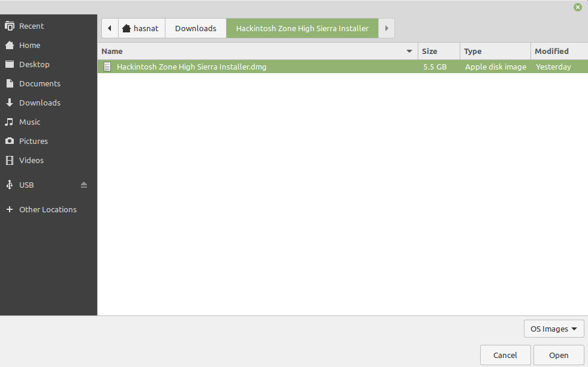Click the Apple disk image type cell
The width and height of the screenshot is (588, 367).
(495, 67)
